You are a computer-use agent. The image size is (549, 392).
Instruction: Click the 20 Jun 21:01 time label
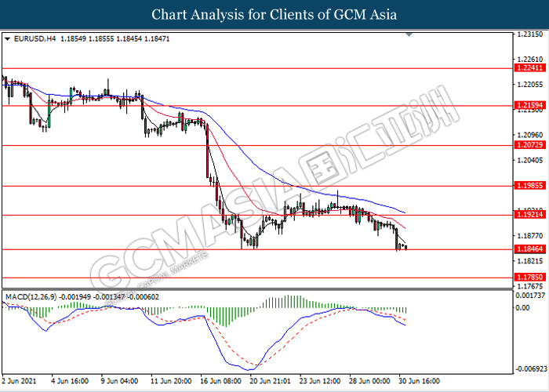click(x=271, y=381)
